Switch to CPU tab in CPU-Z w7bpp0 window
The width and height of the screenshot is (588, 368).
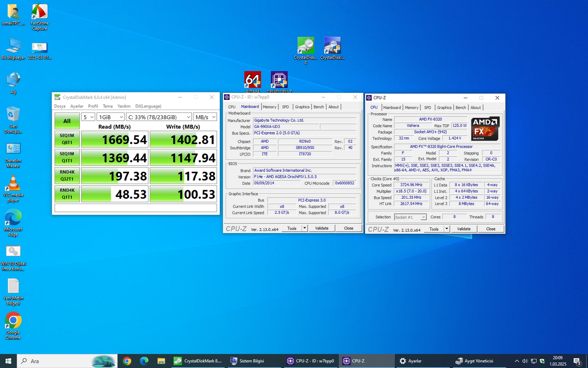(232, 107)
